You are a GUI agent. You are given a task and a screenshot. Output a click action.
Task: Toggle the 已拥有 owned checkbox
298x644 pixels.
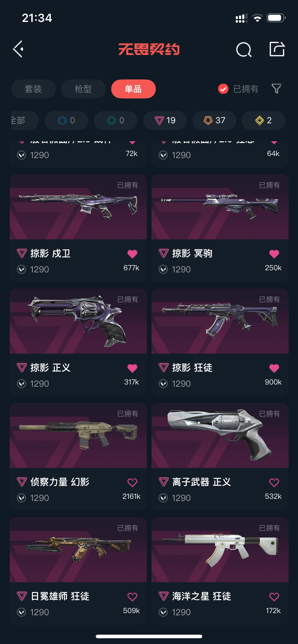tap(223, 89)
